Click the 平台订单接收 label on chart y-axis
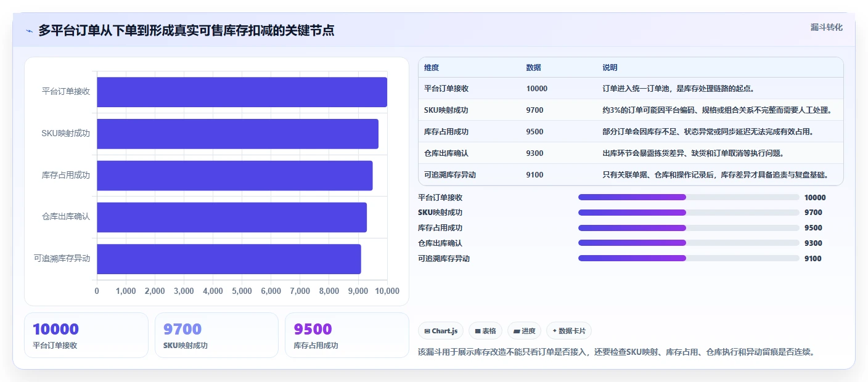Viewport: 868px width, 382px height. tap(66, 92)
